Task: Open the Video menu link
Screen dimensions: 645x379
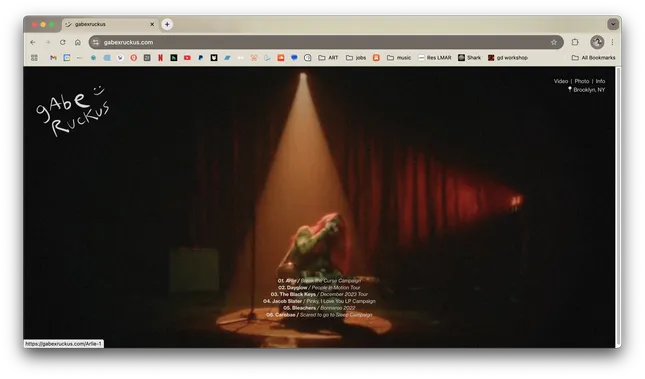Action: pyautogui.click(x=561, y=81)
